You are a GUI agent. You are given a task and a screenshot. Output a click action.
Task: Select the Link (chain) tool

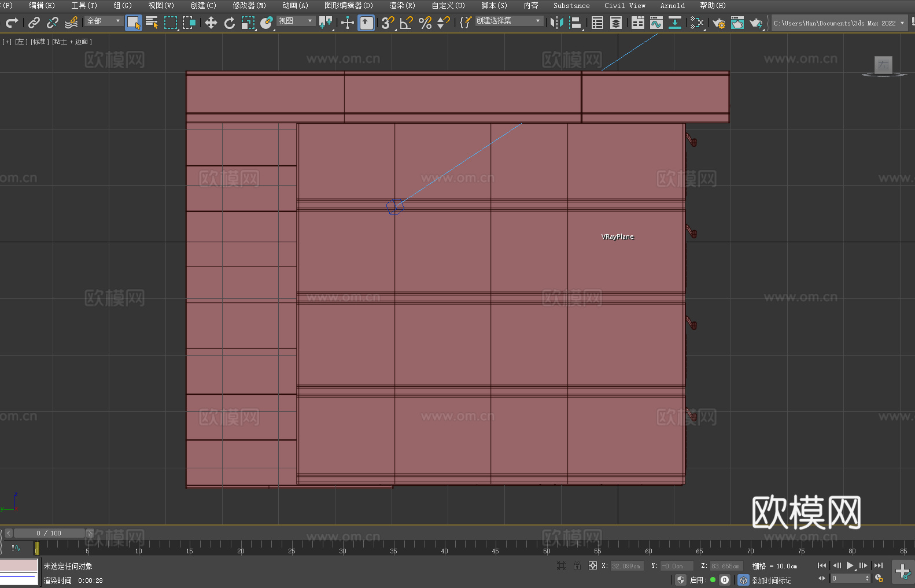point(34,23)
